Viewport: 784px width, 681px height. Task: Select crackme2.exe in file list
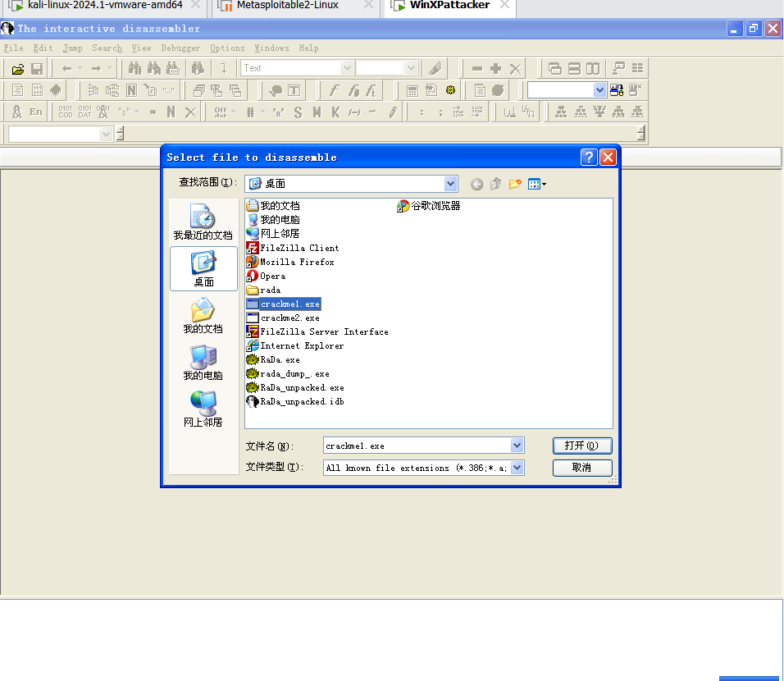(x=284, y=318)
